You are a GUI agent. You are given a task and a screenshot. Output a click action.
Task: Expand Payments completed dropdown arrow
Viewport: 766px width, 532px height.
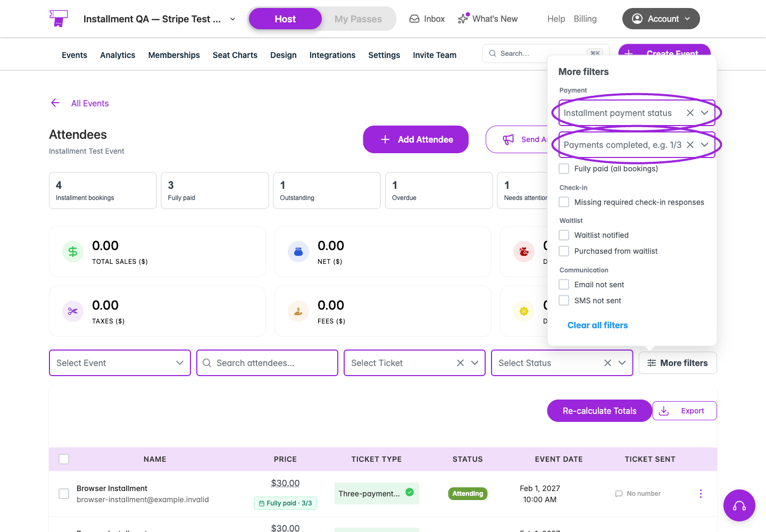click(x=704, y=145)
